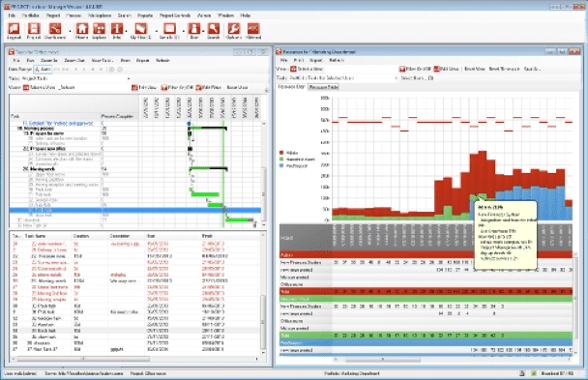
Task: Toggle Filter On/Off in Gantt window
Action: point(177,87)
